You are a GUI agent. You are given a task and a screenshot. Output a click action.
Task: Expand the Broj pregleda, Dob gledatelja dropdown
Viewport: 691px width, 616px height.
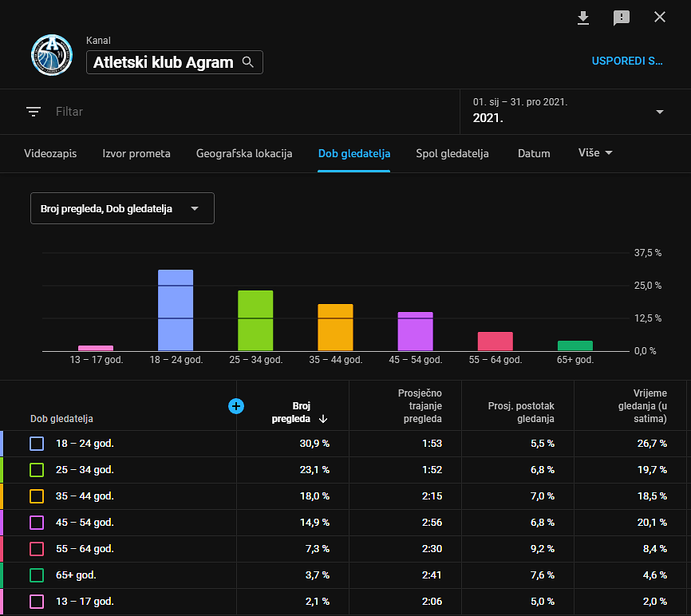(122, 209)
